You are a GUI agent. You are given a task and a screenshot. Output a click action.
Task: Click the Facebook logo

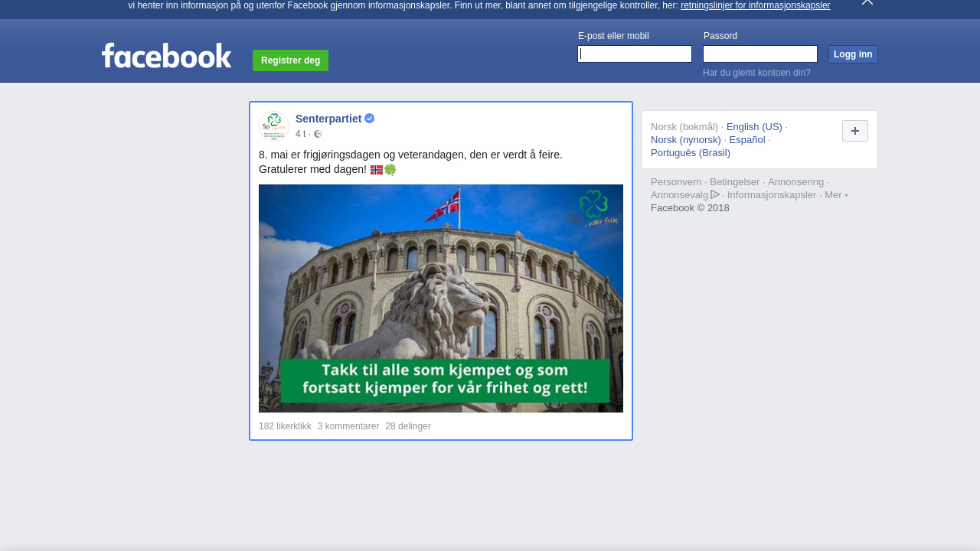(x=166, y=55)
